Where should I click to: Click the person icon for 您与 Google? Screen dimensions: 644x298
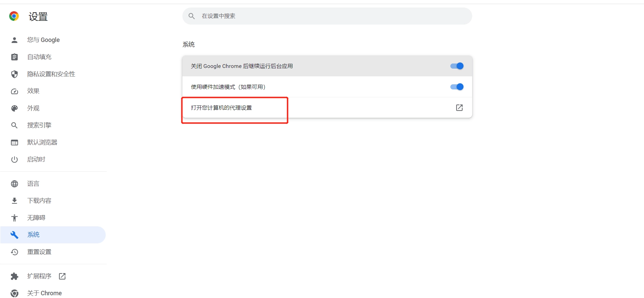[14, 40]
